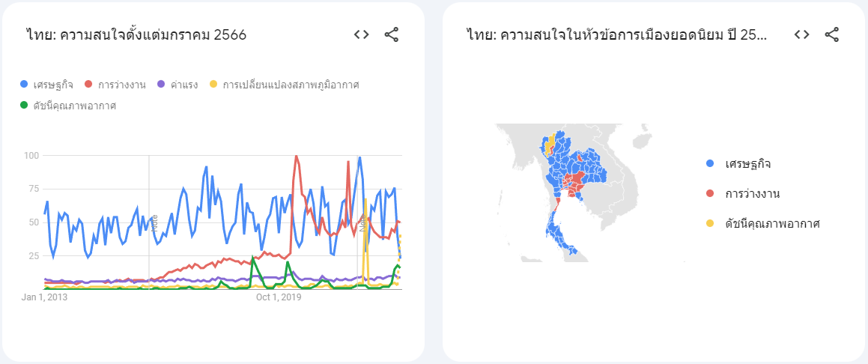868x364 pixels.
Task: Open embed code icon on left chart card
Action: pyautogui.click(x=362, y=35)
